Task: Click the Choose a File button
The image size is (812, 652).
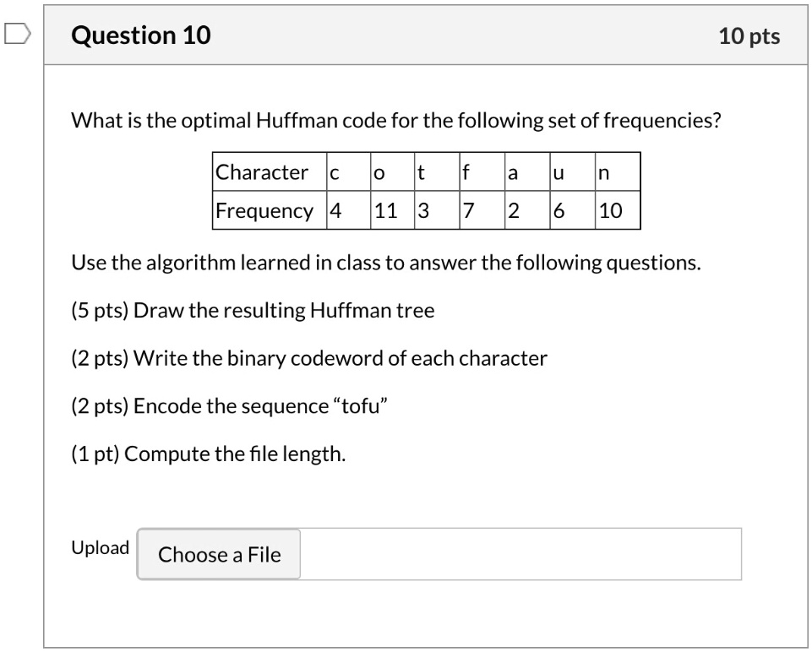Action: [x=219, y=554]
